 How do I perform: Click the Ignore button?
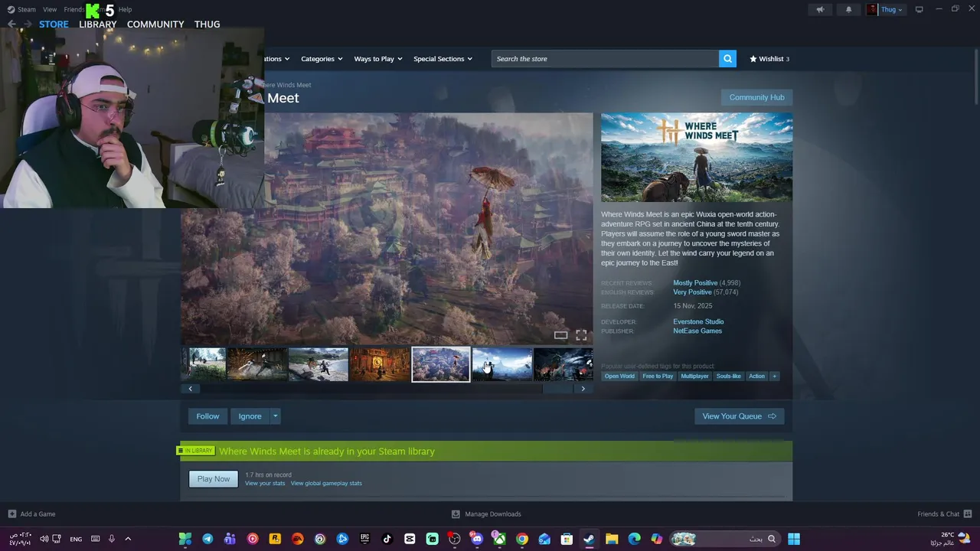tap(250, 416)
